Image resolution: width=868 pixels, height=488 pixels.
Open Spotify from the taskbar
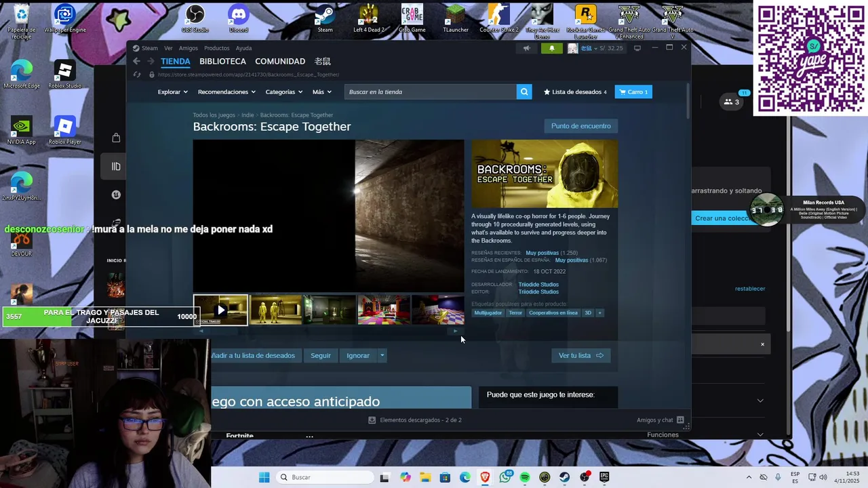click(x=525, y=477)
